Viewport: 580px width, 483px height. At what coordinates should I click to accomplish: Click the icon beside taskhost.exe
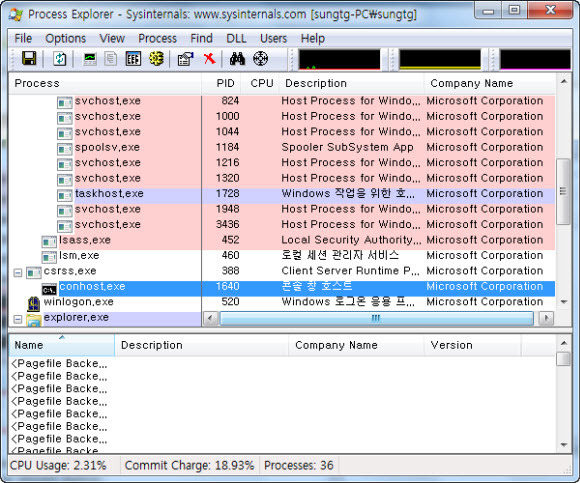65,195
